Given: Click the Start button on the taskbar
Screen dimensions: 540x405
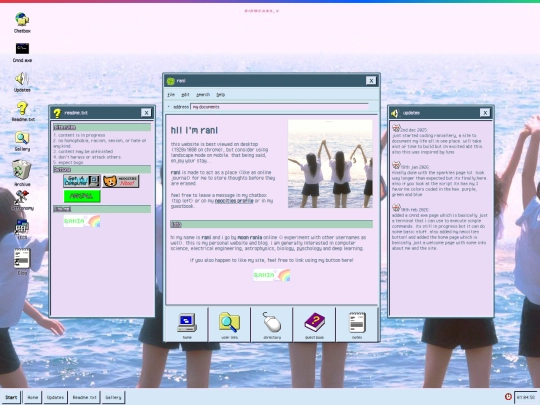Looking at the screenshot, I should [x=11, y=397].
